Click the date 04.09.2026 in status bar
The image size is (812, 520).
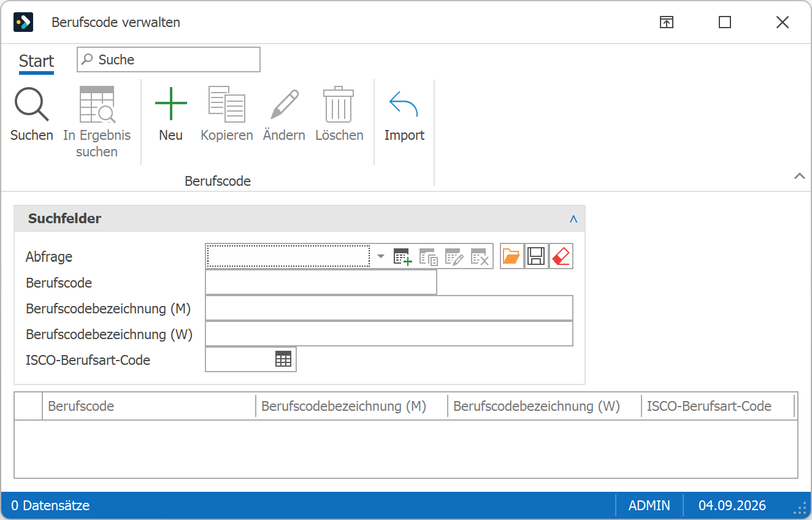[x=732, y=506]
